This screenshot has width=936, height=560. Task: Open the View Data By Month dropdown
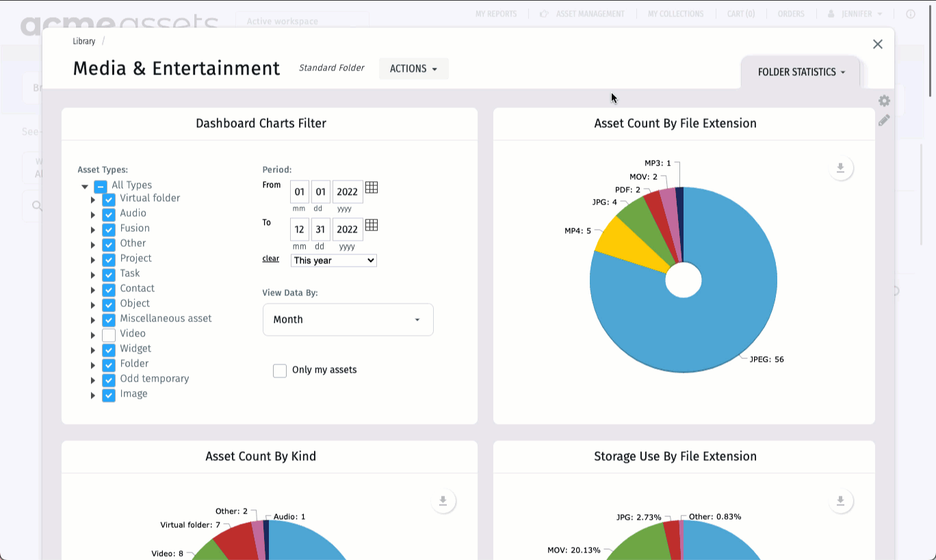348,320
